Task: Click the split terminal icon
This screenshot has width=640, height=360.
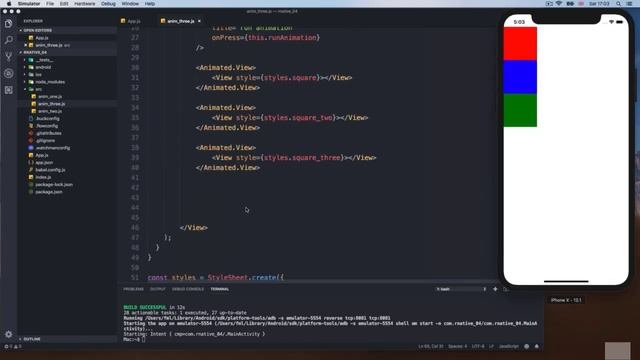Action: tap(506, 289)
